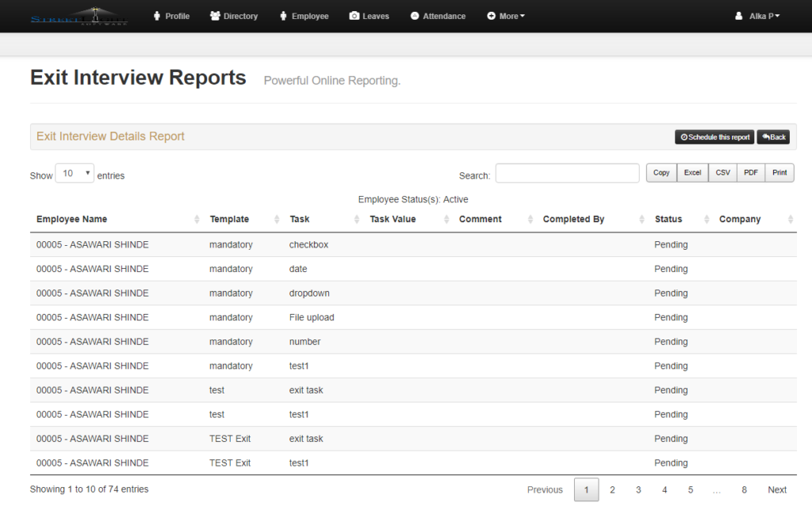Click inside the Search field
Screen dimensions: 812x510
[567, 173]
